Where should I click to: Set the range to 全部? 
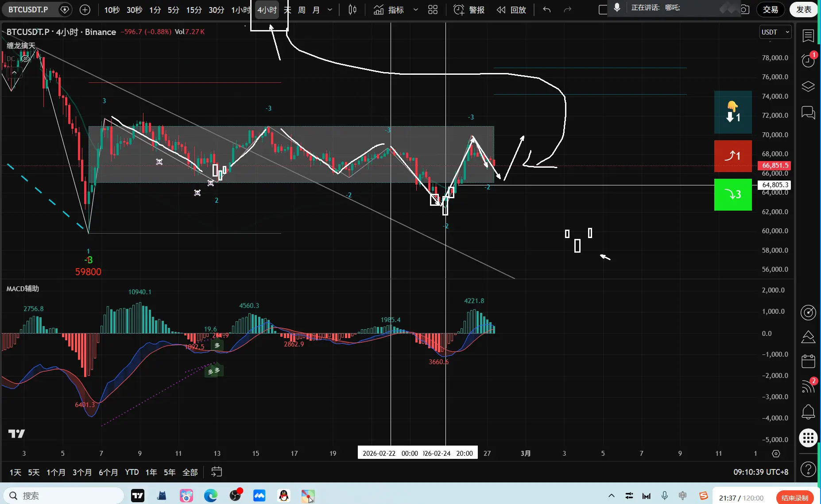tap(190, 472)
